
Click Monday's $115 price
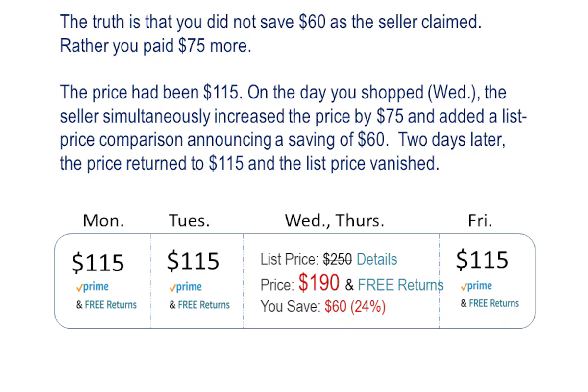coord(98,262)
